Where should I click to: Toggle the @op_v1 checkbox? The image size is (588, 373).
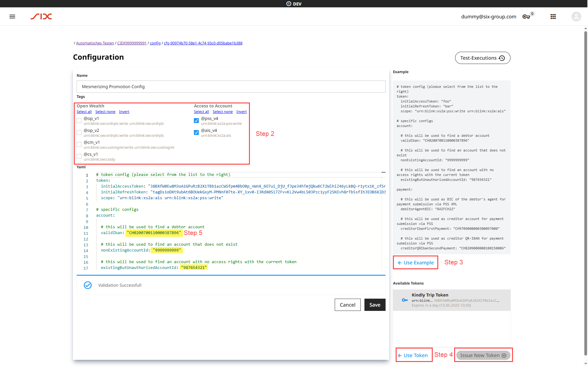coord(79,121)
